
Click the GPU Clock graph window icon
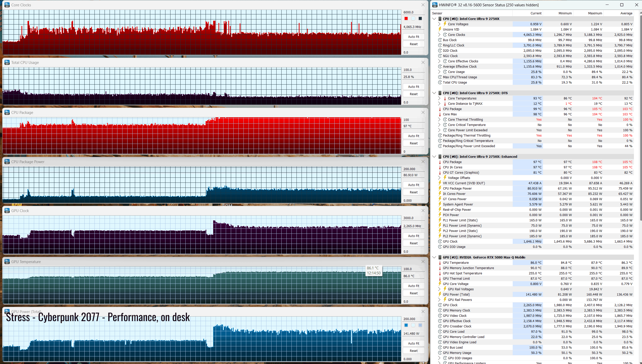coord(7,211)
